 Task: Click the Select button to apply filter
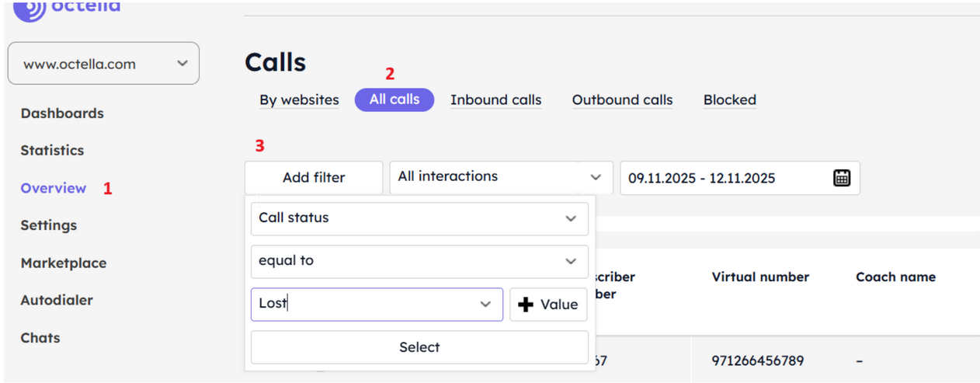pyautogui.click(x=419, y=347)
